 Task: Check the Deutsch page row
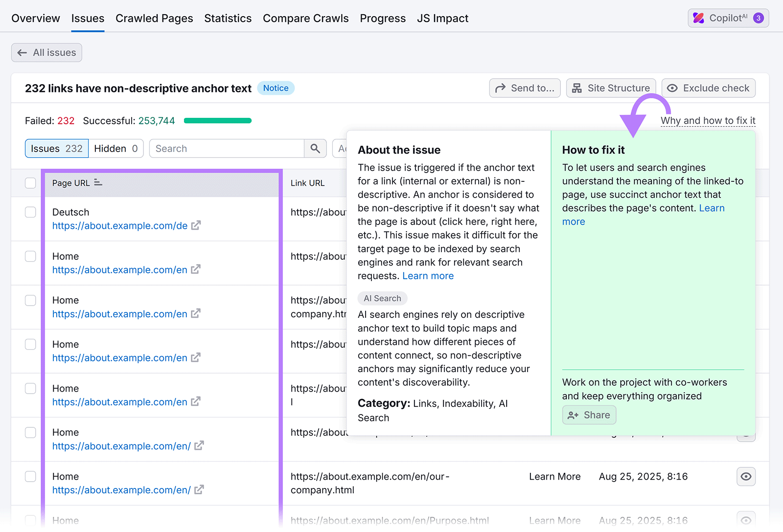pos(30,212)
